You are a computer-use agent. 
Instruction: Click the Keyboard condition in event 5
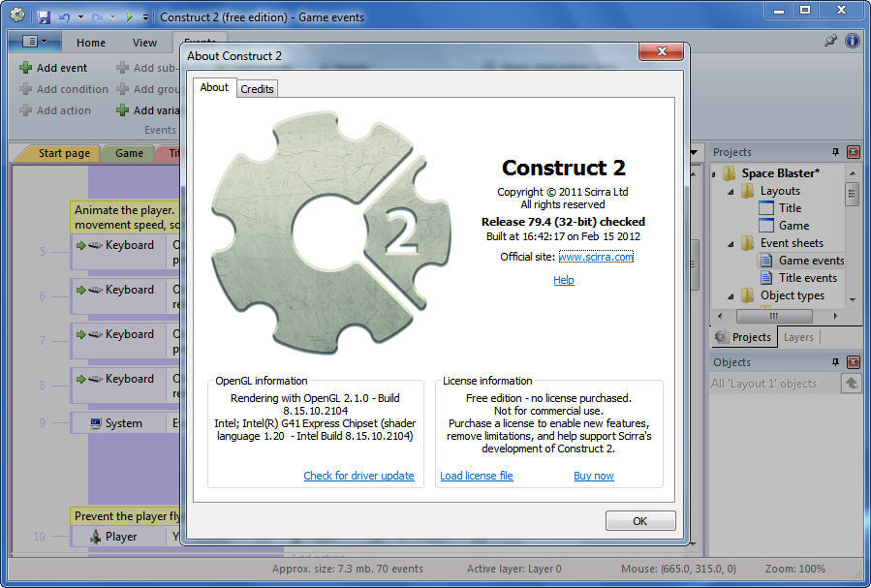coord(118,252)
